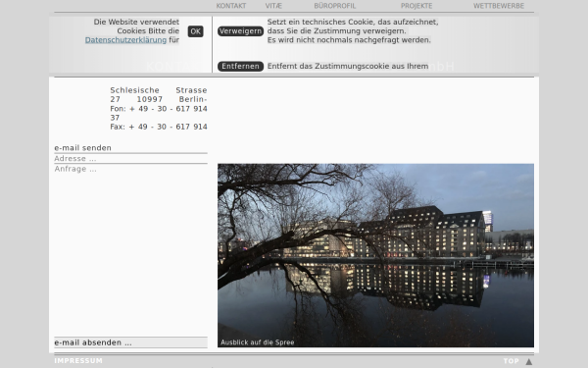Viewport: 588px width, 368px height.
Task: Click the 'Fax: + 49 - 30 - 617 914' line
Action: pos(159,127)
